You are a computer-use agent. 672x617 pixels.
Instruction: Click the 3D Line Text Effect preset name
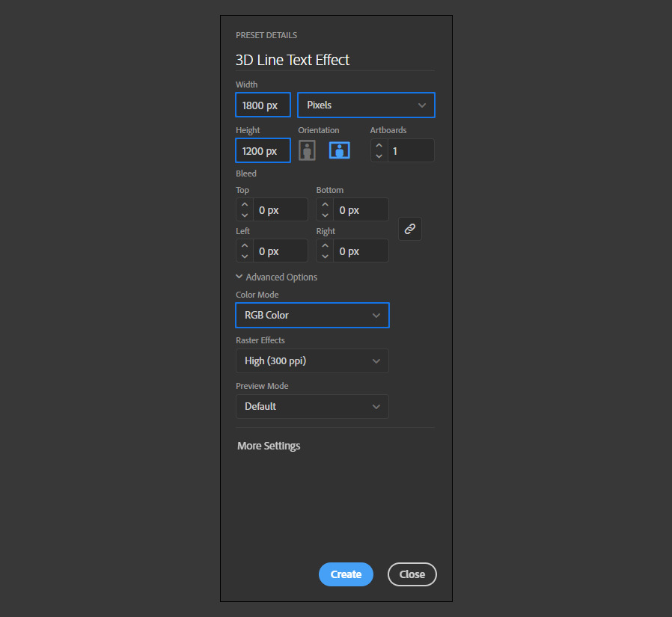pos(293,60)
